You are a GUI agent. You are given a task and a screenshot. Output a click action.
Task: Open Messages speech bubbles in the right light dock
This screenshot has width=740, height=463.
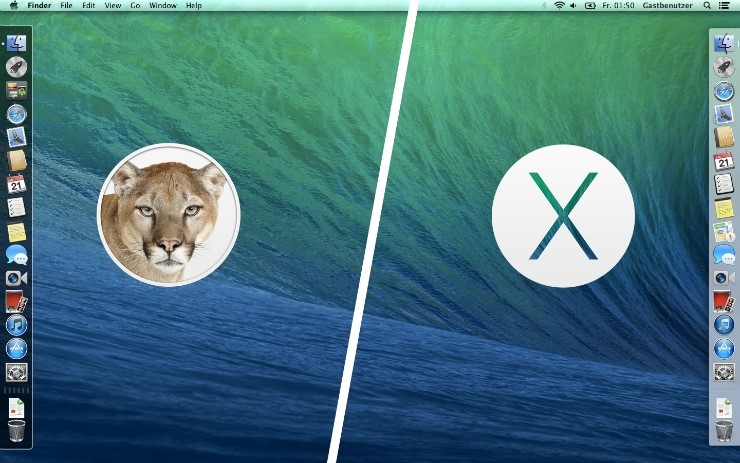pyautogui.click(x=724, y=255)
